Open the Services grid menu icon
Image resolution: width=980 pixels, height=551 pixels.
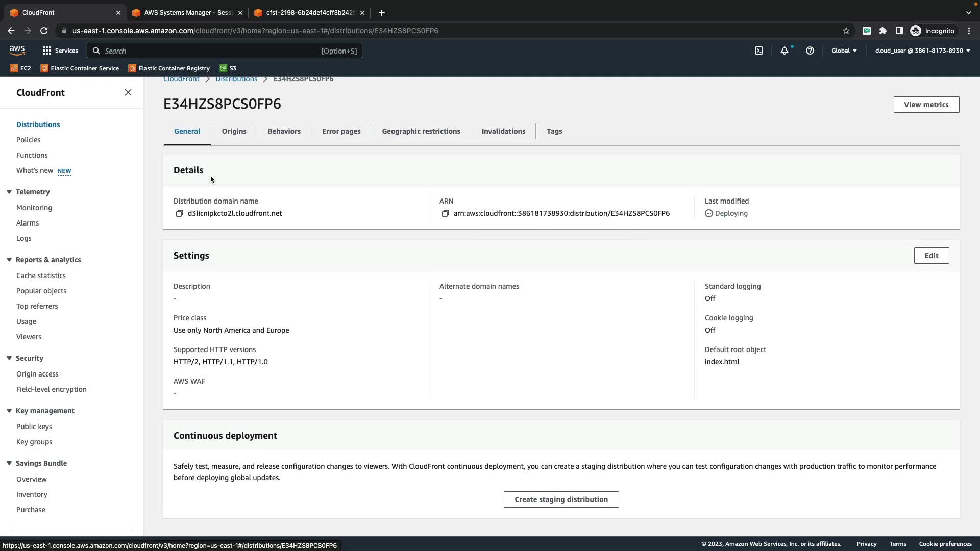tap(47, 51)
